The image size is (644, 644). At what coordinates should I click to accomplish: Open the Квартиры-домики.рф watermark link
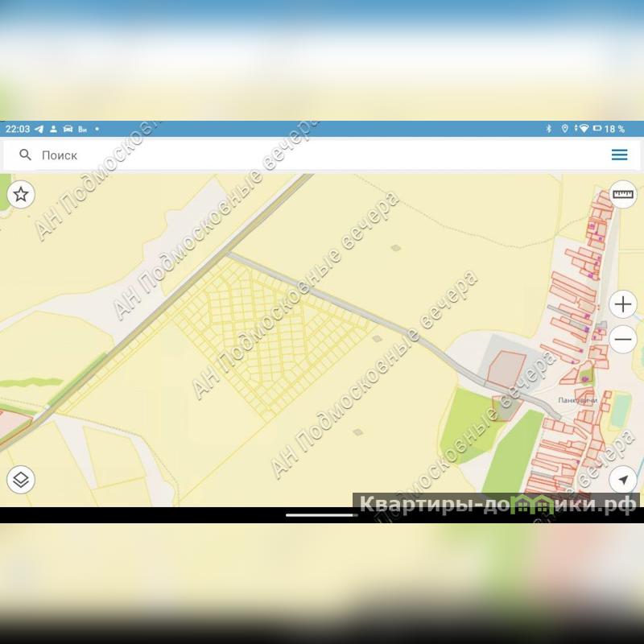tap(497, 505)
